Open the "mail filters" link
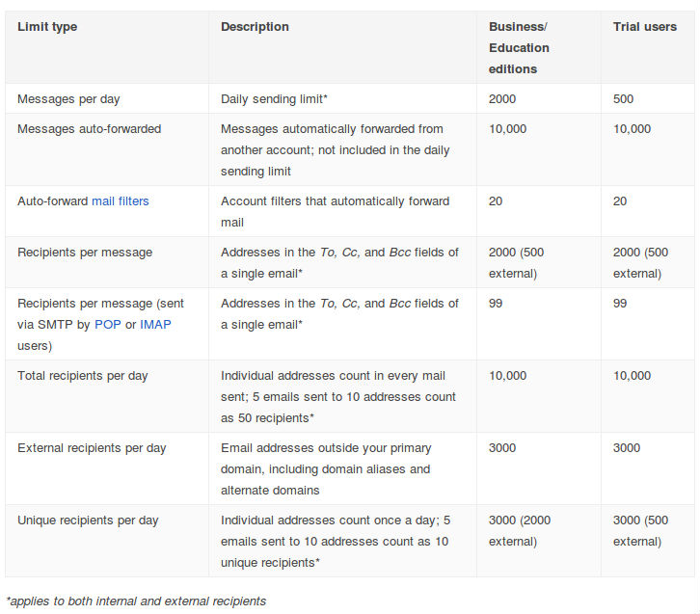The width and height of the screenshot is (700, 614). coord(121,201)
